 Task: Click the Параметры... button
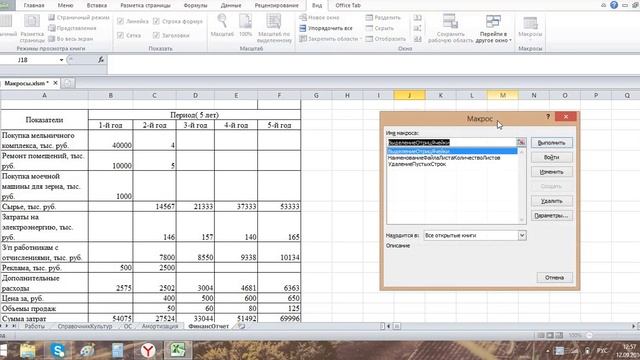click(x=551, y=216)
